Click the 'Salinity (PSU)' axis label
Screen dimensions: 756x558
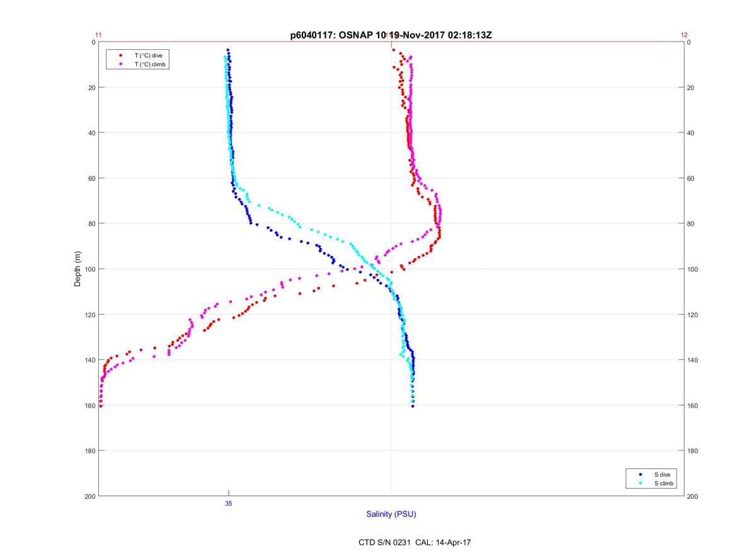391,514
